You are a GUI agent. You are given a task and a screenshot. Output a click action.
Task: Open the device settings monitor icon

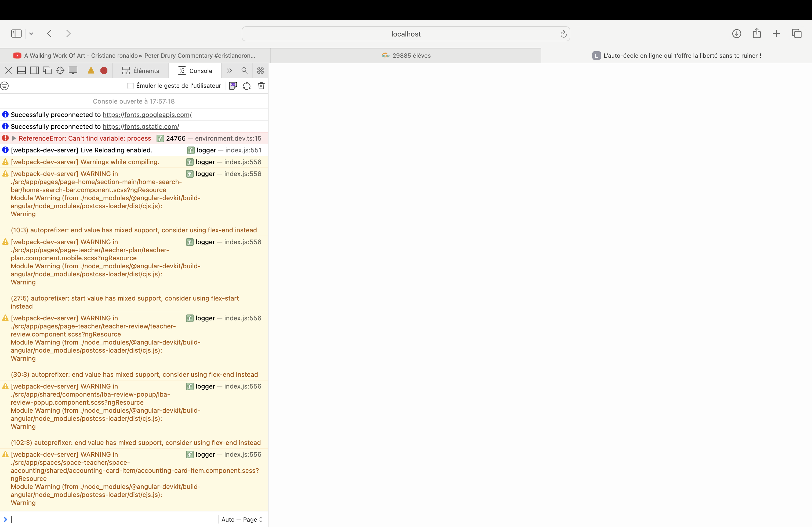coord(73,71)
